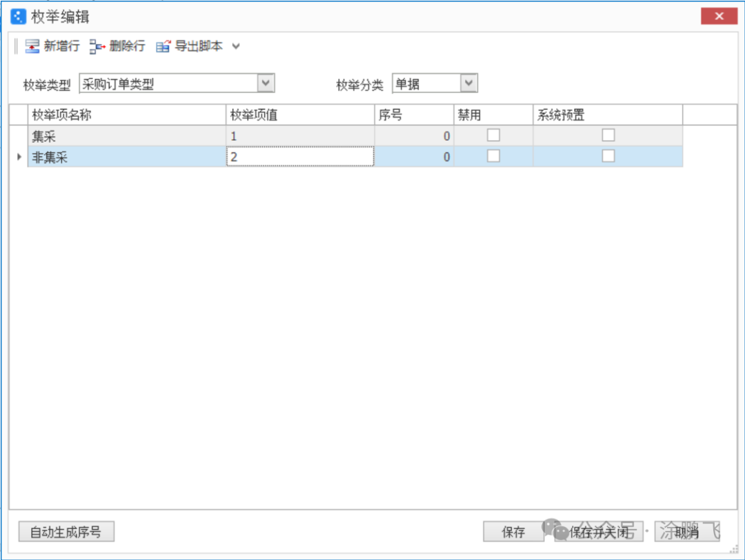The width and height of the screenshot is (745, 560).
Task: Click the 枚举编辑 app icon in title bar
Action: pos(19,17)
